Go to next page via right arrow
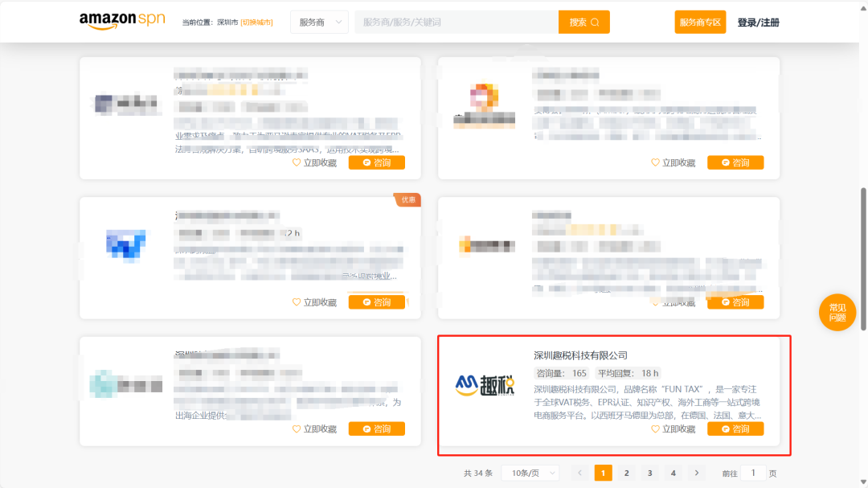Screen dimensions: 868x488 (696, 473)
